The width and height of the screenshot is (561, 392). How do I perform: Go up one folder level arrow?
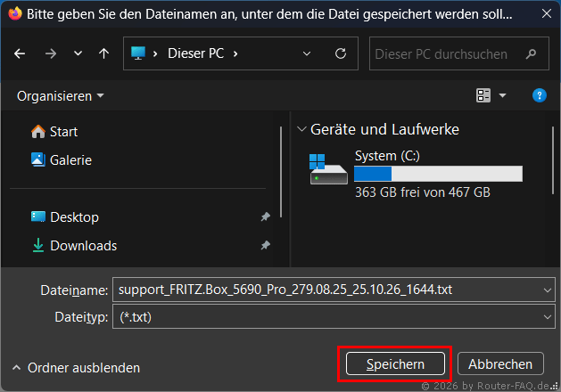click(x=103, y=53)
